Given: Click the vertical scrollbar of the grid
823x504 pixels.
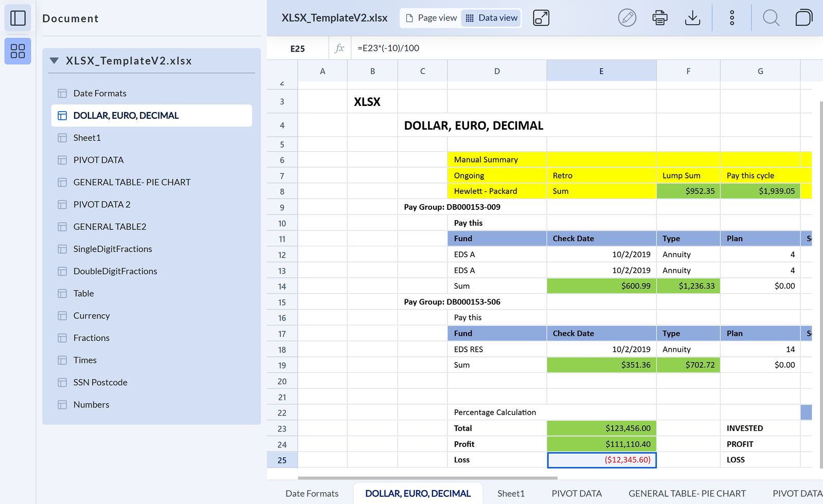Looking at the screenshot, I should coord(821,284).
